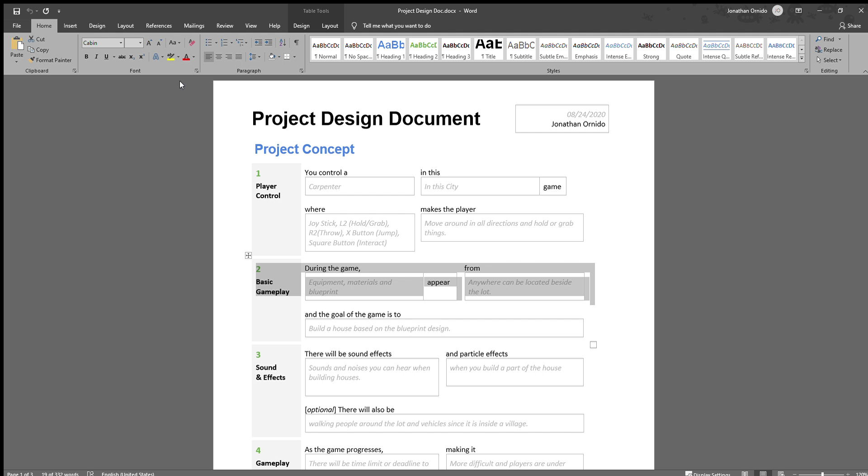Viewport: 868px width, 476px height.
Task: Click the Sort paragraph icon
Action: pos(283,43)
